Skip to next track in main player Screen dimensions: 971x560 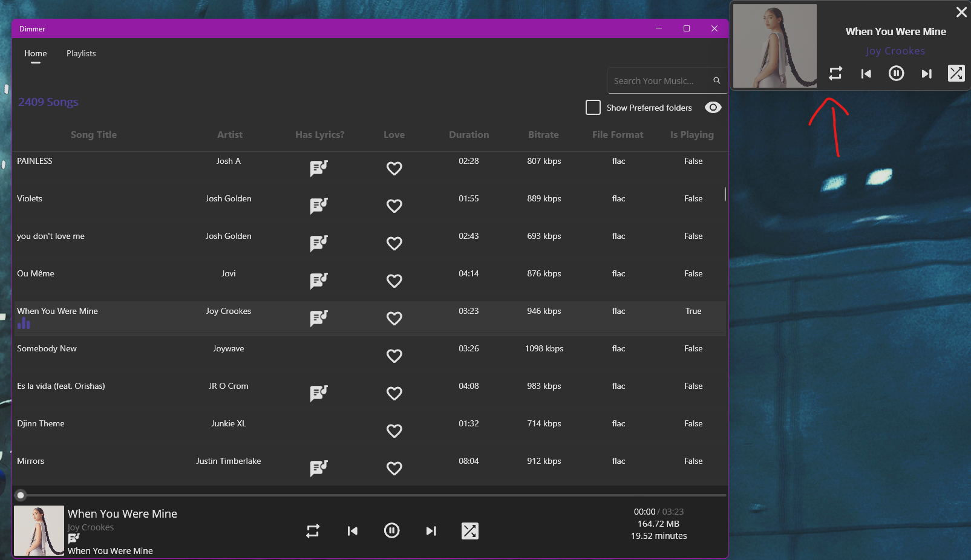tap(431, 531)
